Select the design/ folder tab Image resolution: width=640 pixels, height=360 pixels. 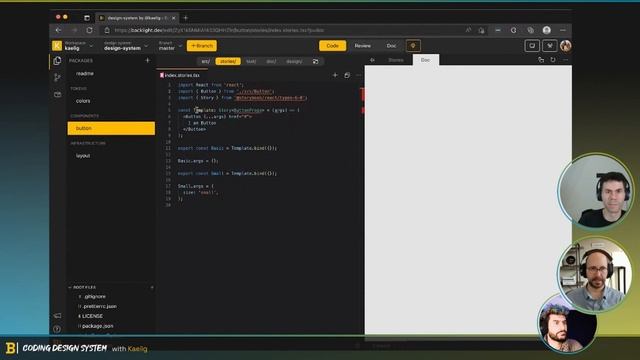[x=294, y=61]
